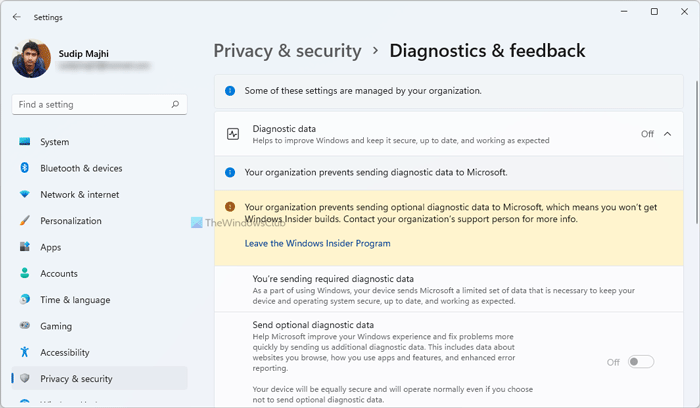
Task: Focus the Find a setting search box
Action: pyautogui.click(x=99, y=104)
